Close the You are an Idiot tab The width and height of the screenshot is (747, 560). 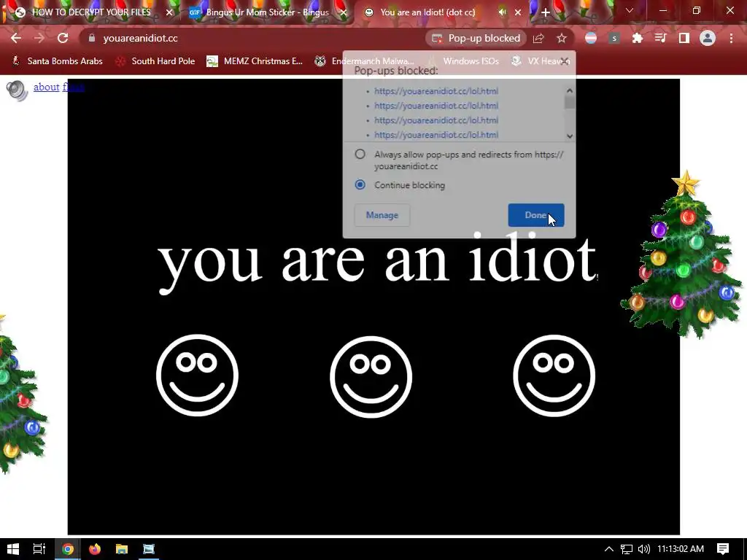pyautogui.click(x=519, y=12)
